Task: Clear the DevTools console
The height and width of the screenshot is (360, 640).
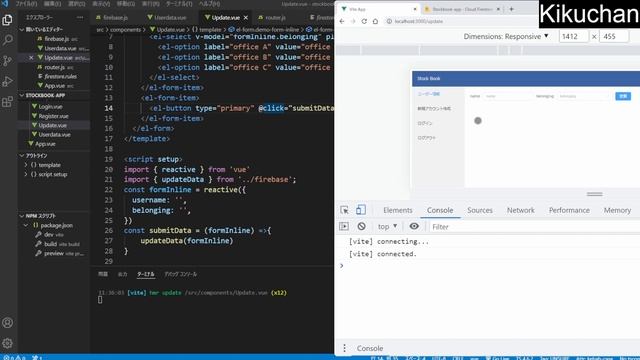Action: pos(361,227)
